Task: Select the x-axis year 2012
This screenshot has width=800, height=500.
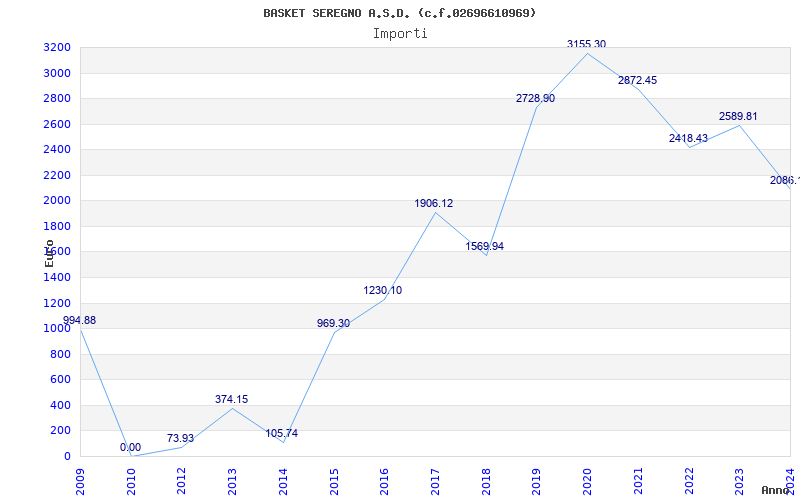Action: click(181, 482)
